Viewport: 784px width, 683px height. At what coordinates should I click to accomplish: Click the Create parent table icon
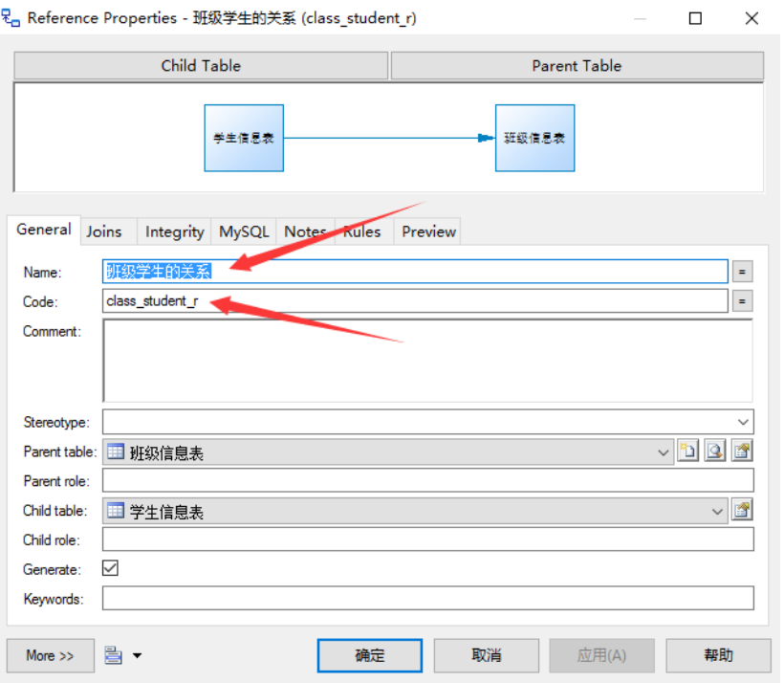tap(688, 452)
